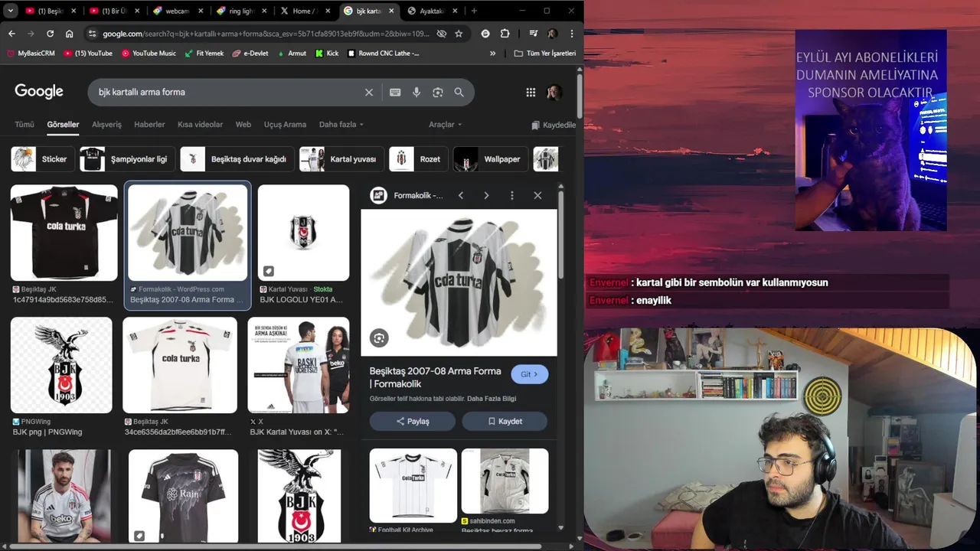980x551 pixels.
Task: Expand Daha fazla dropdown
Action: 341,125
